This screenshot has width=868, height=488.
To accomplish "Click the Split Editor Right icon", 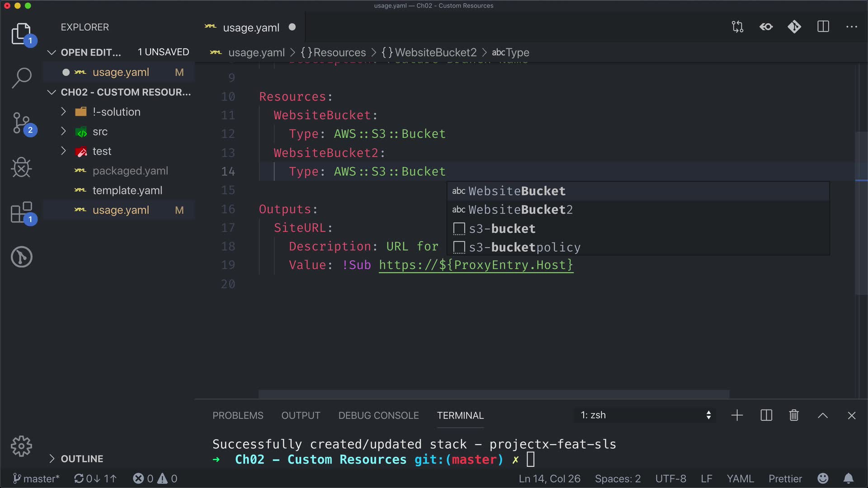I will tap(823, 27).
